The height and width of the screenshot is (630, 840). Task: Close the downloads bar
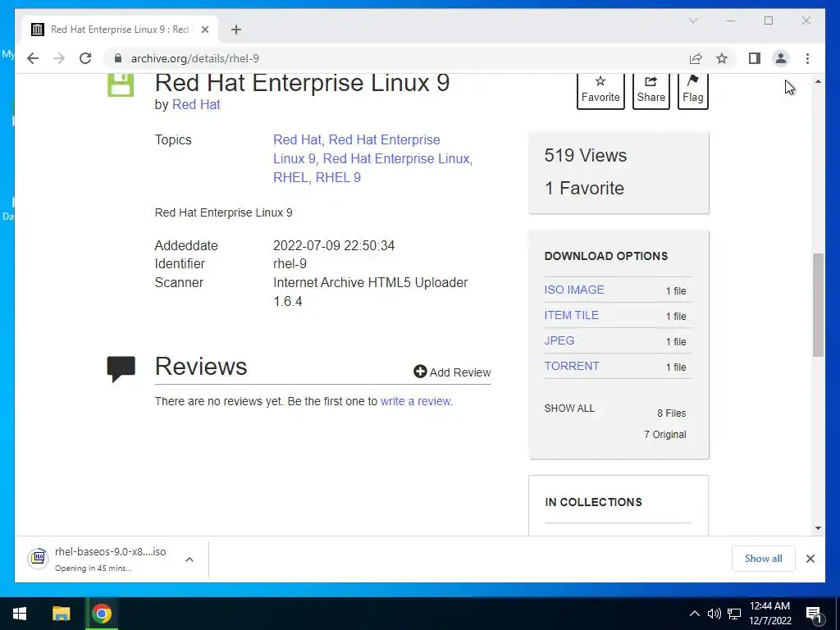(810, 559)
